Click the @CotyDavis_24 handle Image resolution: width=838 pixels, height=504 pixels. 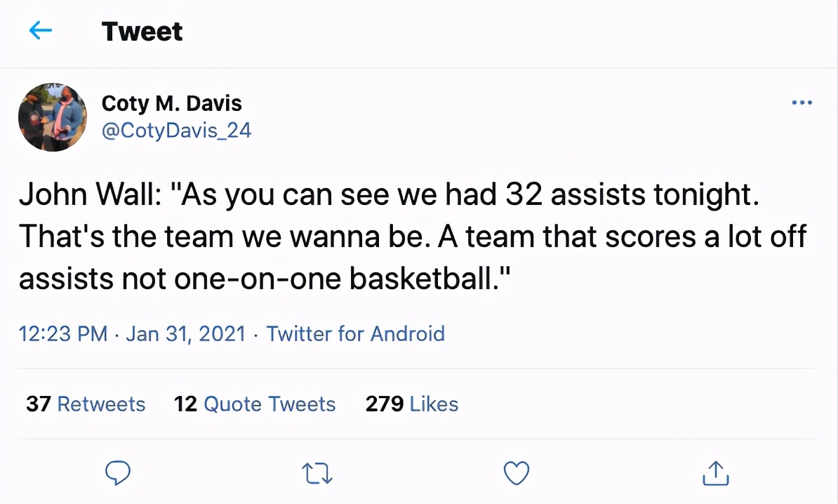pyautogui.click(x=176, y=130)
